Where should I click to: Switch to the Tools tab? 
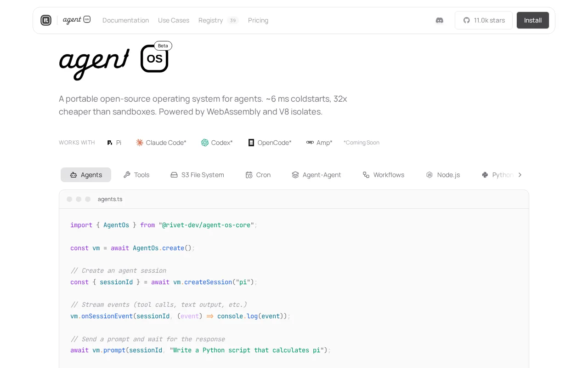(x=136, y=175)
